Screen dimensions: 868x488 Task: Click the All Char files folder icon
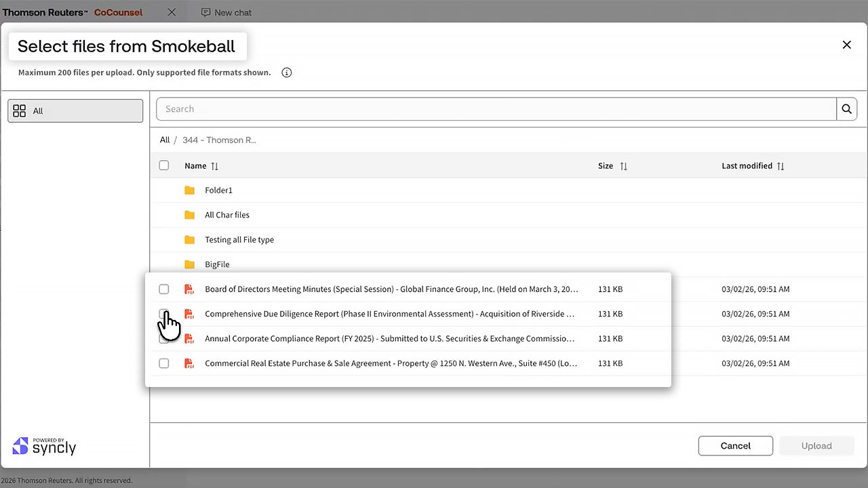190,215
